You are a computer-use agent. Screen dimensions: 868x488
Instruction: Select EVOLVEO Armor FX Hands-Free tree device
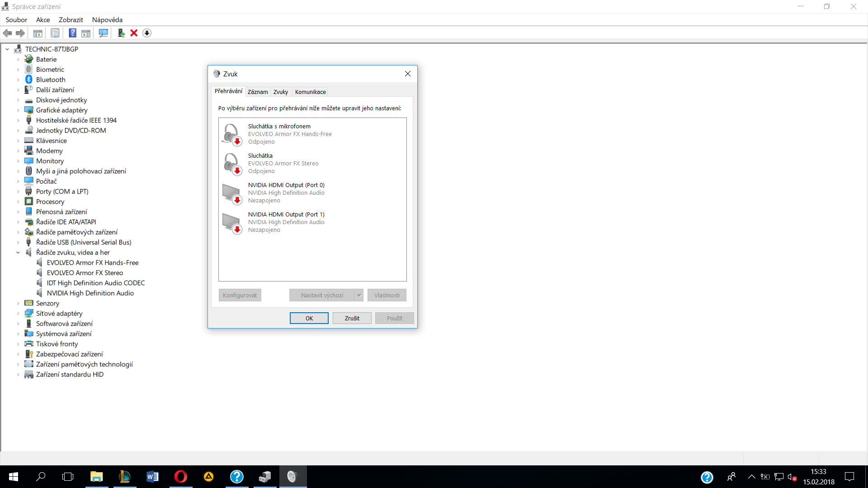pos(93,263)
